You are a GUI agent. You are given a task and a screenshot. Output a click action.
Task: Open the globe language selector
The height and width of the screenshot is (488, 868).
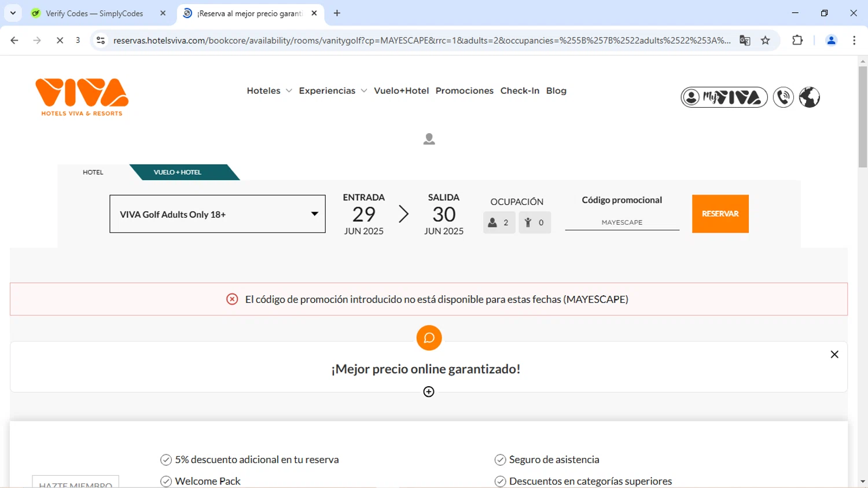(x=810, y=97)
